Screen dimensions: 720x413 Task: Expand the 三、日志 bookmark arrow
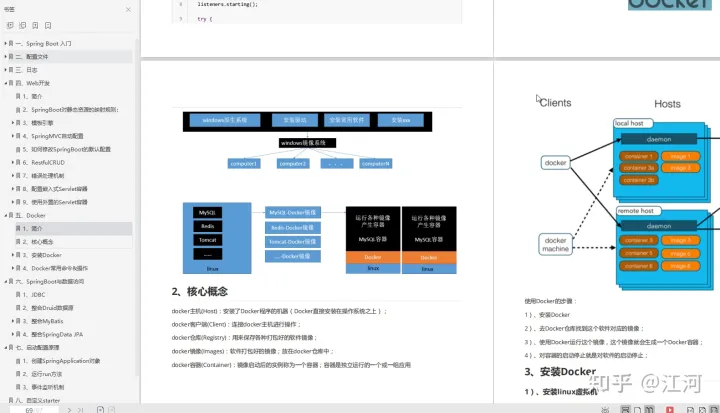[6, 70]
